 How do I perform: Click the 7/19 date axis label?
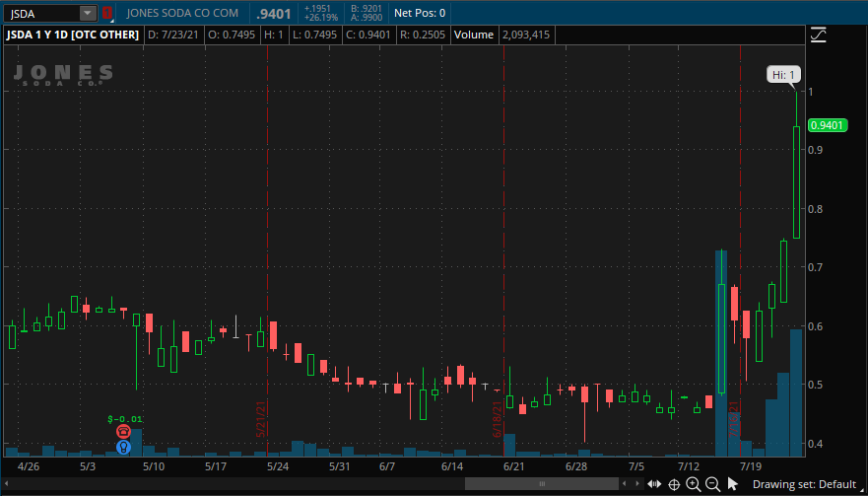pyautogui.click(x=752, y=466)
